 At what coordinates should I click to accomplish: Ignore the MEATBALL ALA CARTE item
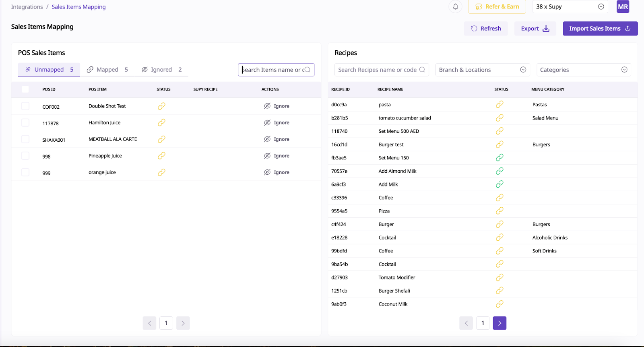(277, 139)
